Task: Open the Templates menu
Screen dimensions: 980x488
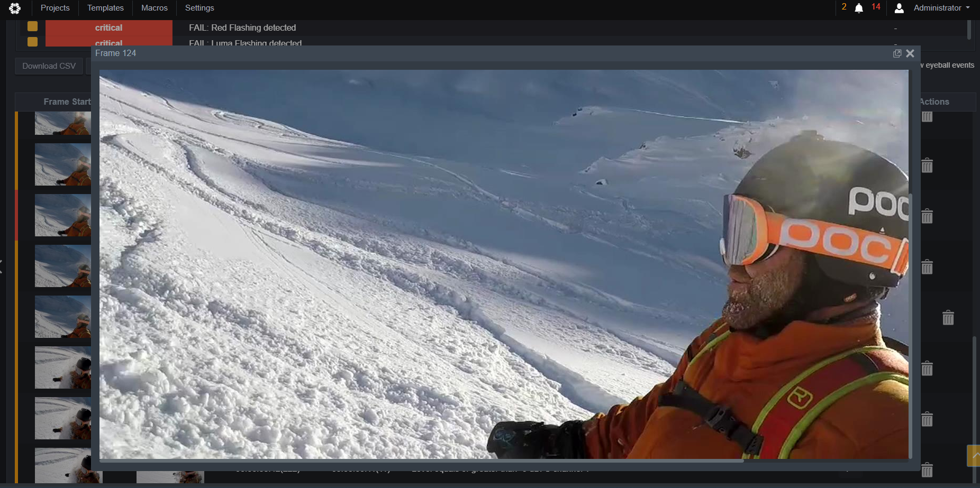Action: (105, 8)
